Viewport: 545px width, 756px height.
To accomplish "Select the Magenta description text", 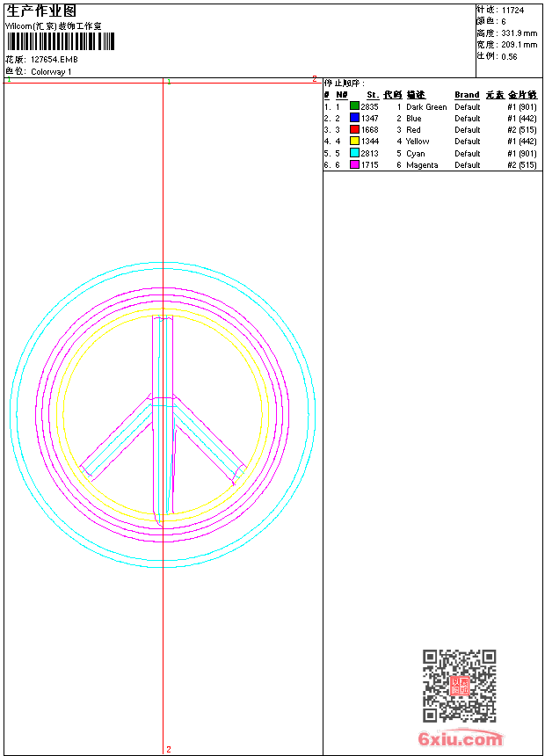I will [422, 165].
